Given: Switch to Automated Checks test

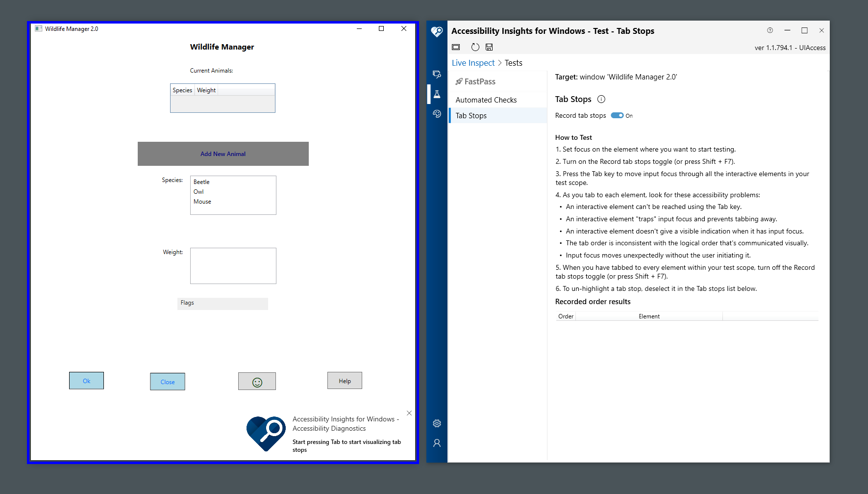Looking at the screenshot, I should pos(498,100).
